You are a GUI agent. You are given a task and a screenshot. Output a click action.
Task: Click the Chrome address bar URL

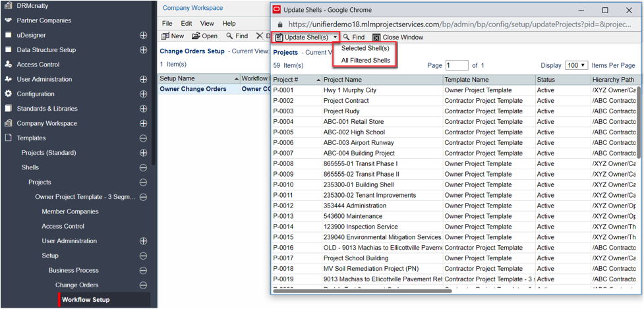(x=460, y=24)
